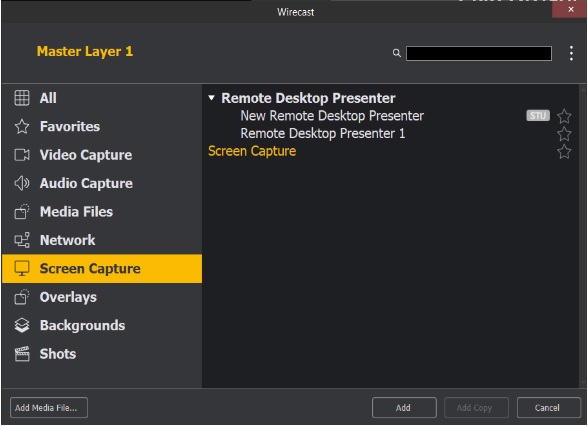Viewport: 588px width, 426px height.
Task: Favorite New Remote Desktop Presenter with star
Action: [564, 116]
